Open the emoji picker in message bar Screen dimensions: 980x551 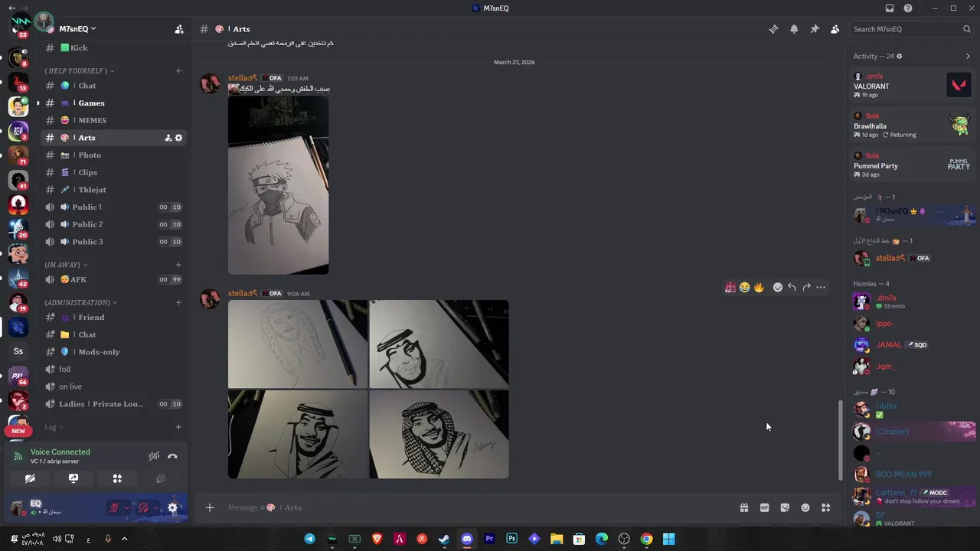[x=805, y=507]
